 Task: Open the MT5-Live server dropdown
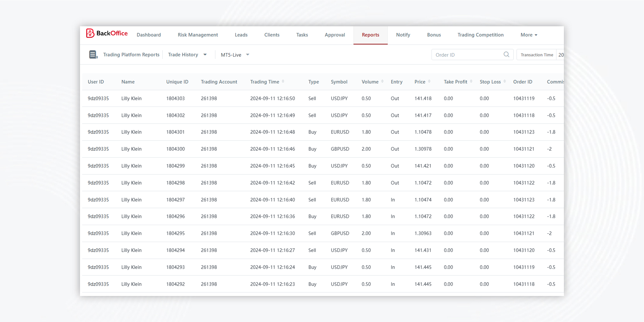(x=235, y=55)
